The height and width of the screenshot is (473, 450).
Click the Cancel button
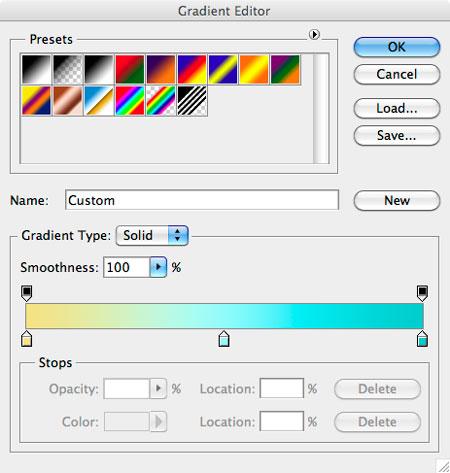[397, 74]
